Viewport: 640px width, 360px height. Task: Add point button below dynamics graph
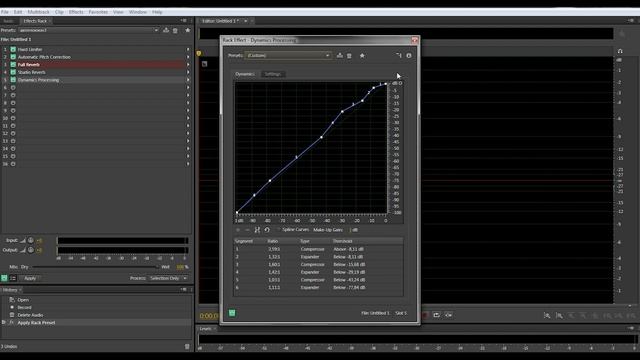[238, 230]
